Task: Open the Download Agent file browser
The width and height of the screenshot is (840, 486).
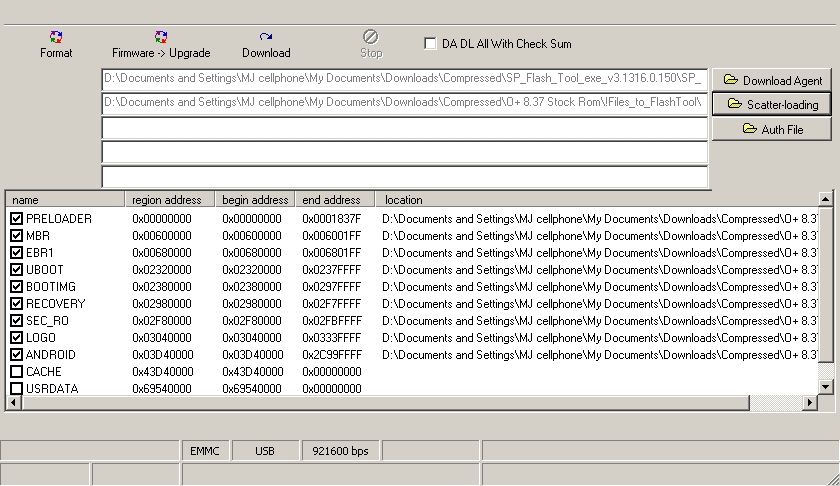Action: click(x=772, y=80)
